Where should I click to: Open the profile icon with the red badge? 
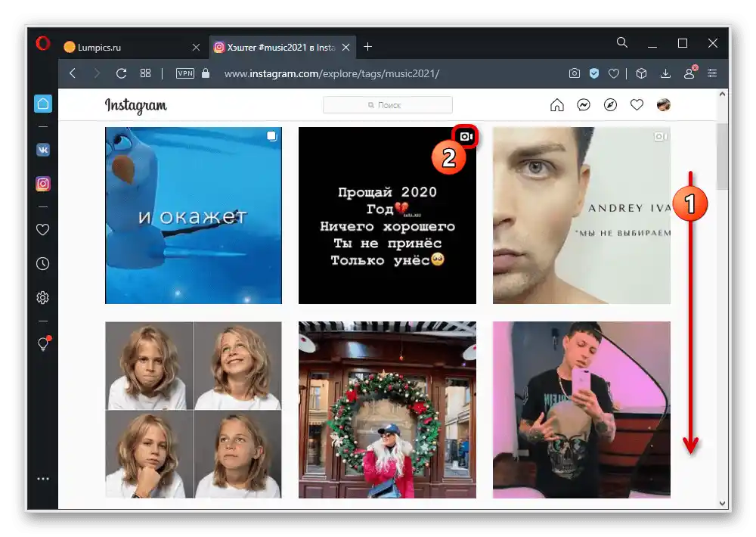[690, 73]
